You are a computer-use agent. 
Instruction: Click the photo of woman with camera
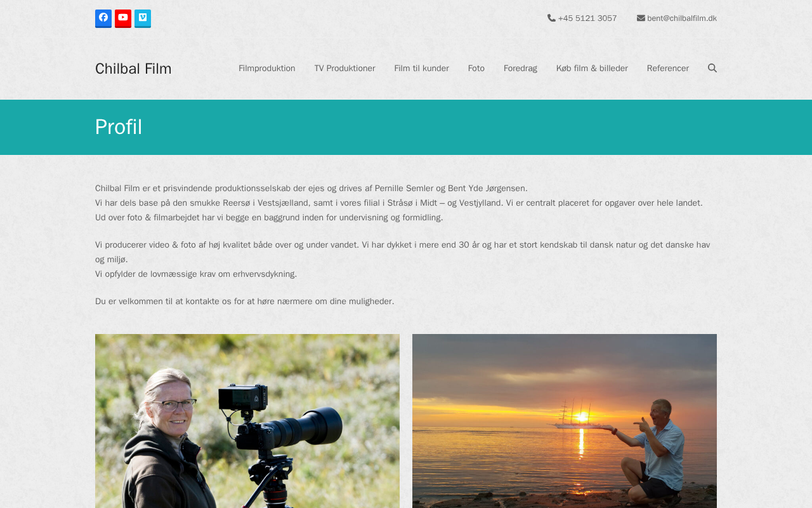pyautogui.click(x=247, y=421)
